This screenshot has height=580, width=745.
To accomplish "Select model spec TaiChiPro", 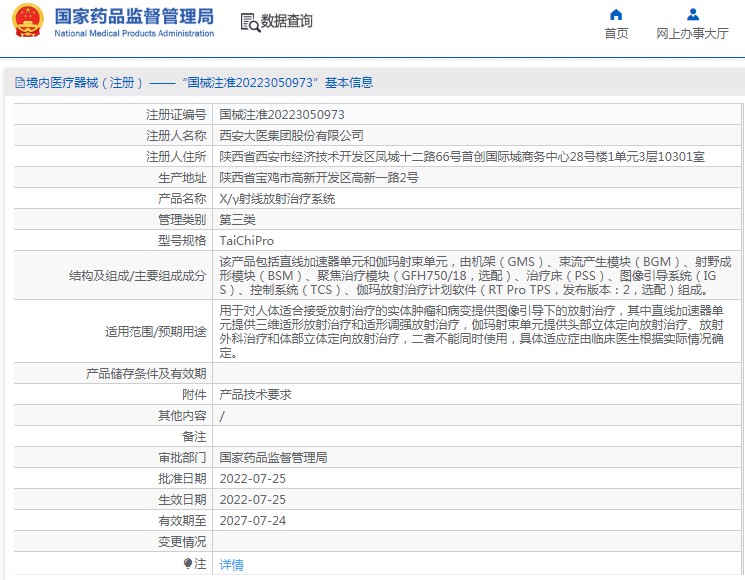I will [x=247, y=241].
